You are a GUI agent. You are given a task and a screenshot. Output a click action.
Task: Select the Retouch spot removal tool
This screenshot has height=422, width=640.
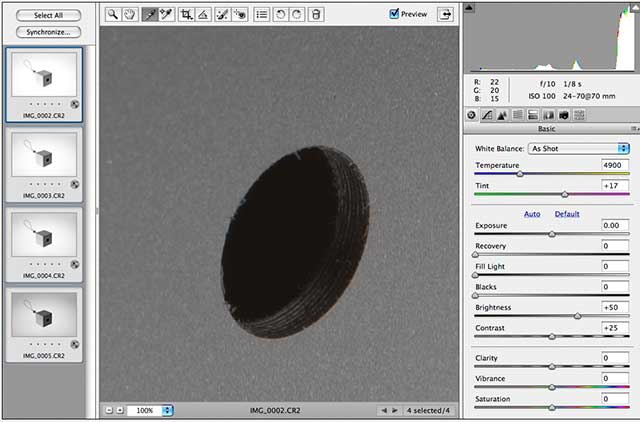tap(222, 15)
